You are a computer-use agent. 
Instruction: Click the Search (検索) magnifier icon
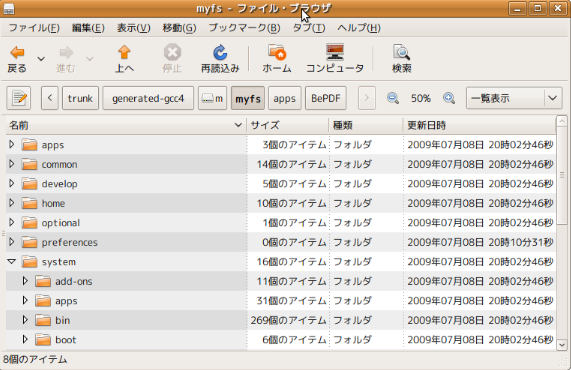coord(401,52)
